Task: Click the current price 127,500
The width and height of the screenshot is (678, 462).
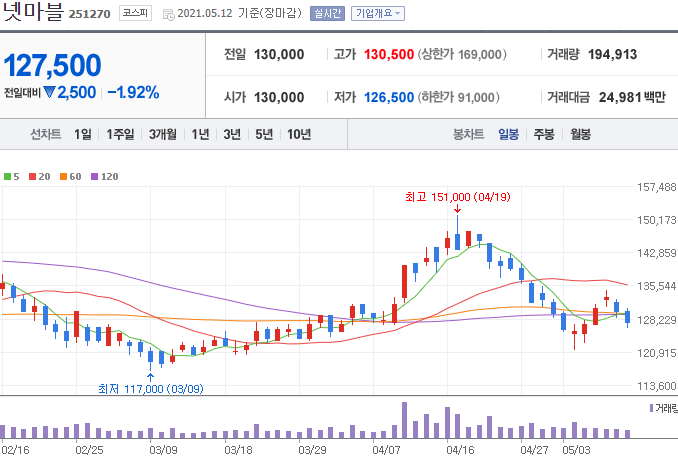Action: [52, 65]
